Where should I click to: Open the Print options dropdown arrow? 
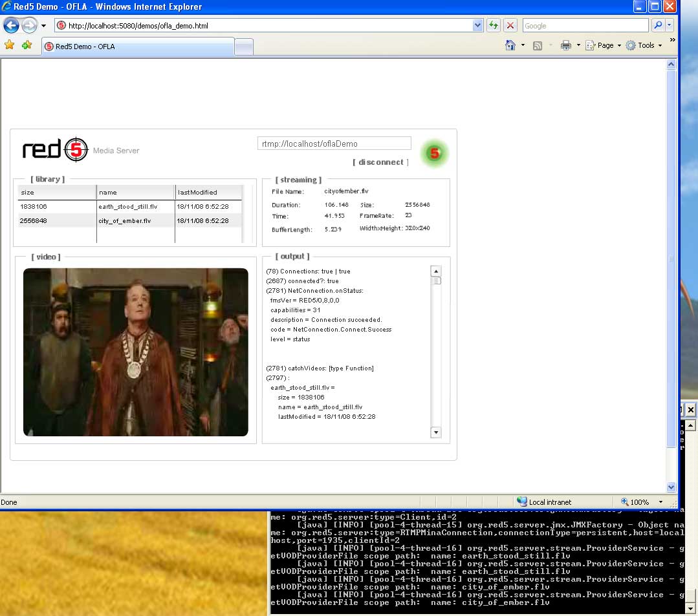pos(578,45)
